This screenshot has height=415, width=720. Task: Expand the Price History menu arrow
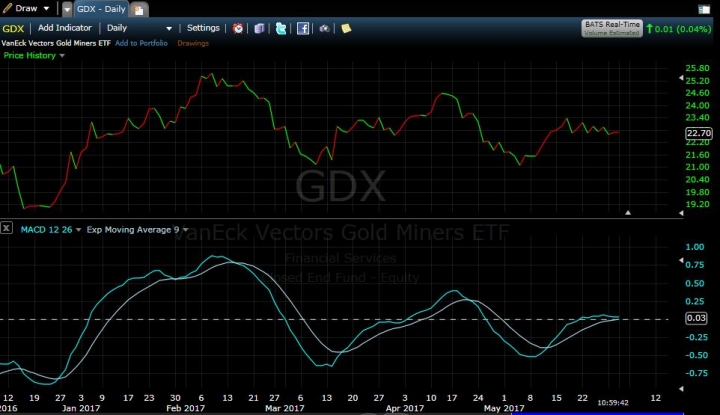62,56
